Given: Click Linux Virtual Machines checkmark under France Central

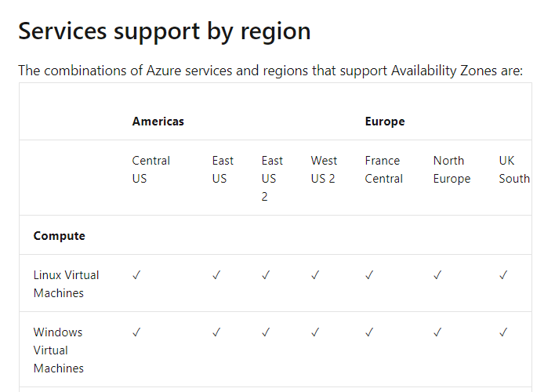Looking at the screenshot, I should coord(369,275).
